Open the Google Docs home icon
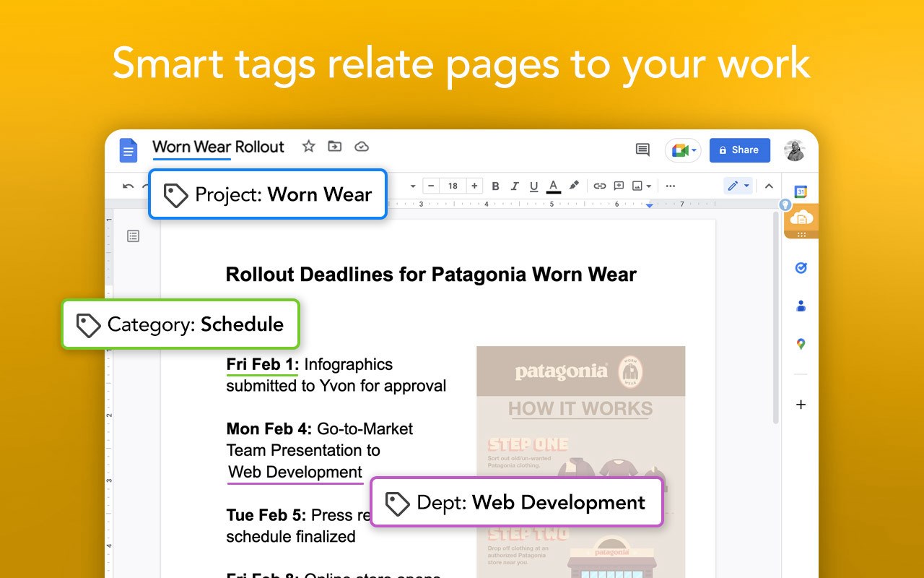Viewport: 924px width, 578px height. (x=128, y=150)
